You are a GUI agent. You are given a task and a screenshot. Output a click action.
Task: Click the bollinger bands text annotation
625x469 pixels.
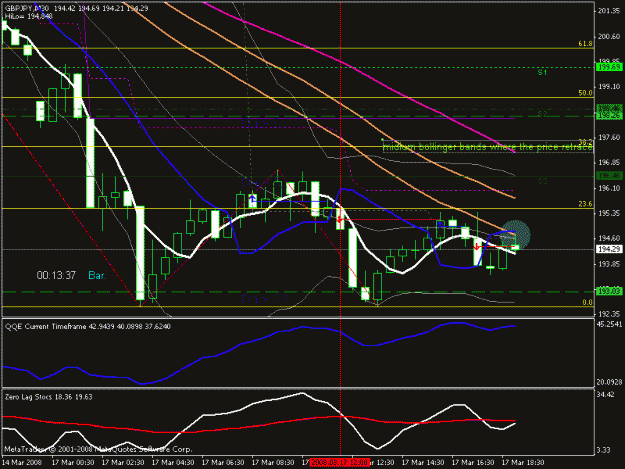point(487,147)
